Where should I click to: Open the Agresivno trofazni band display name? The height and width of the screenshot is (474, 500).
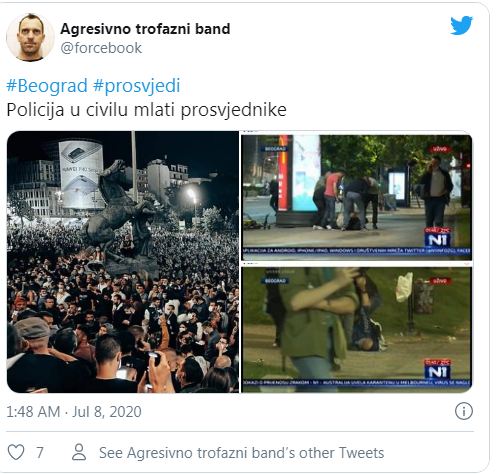(x=145, y=29)
